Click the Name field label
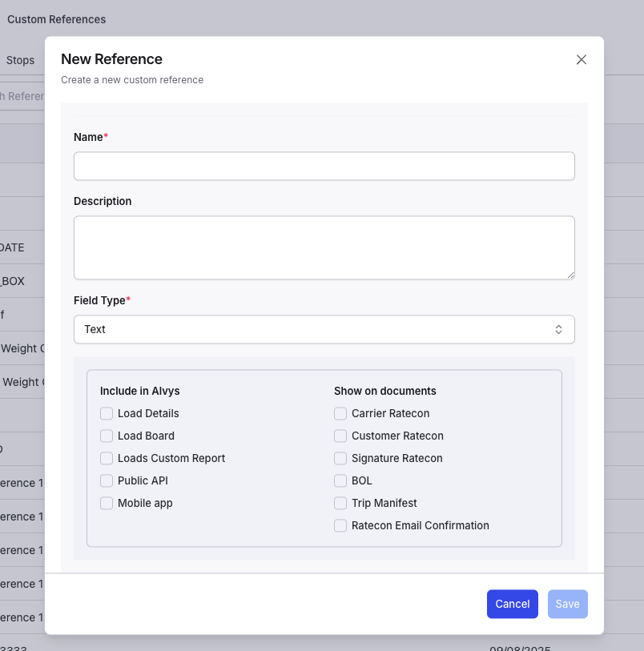 point(88,137)
